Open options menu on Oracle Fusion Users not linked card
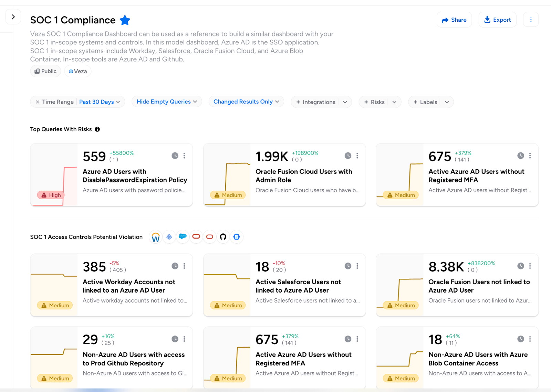 [x=530, y=266]
